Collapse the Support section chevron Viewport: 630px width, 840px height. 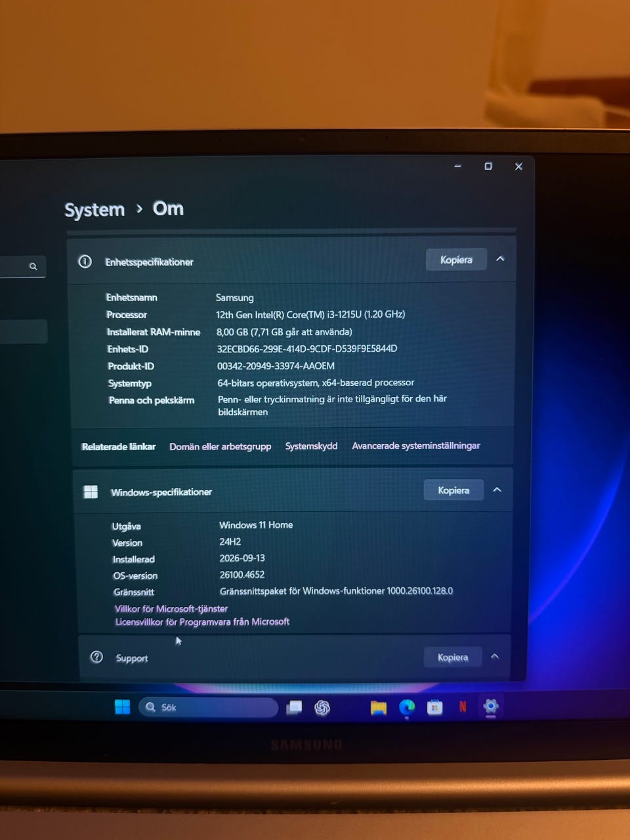(x=495, y=657)
